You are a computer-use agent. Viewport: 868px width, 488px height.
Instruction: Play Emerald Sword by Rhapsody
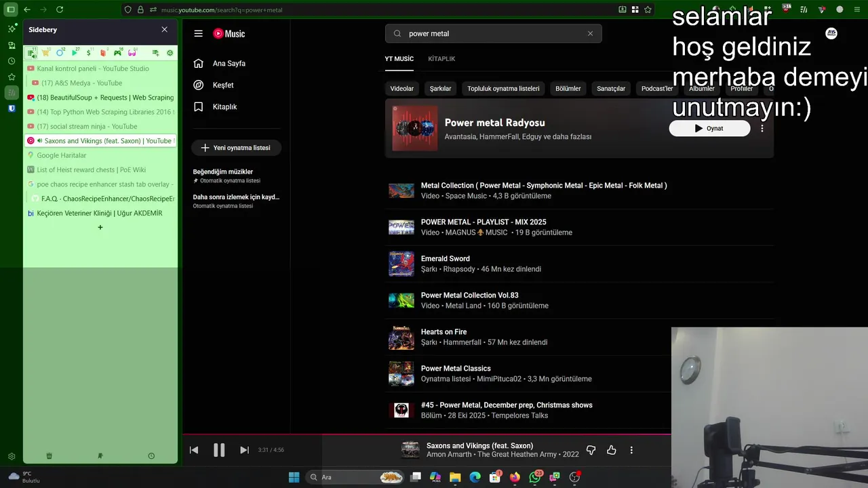(x=445, y=259)
